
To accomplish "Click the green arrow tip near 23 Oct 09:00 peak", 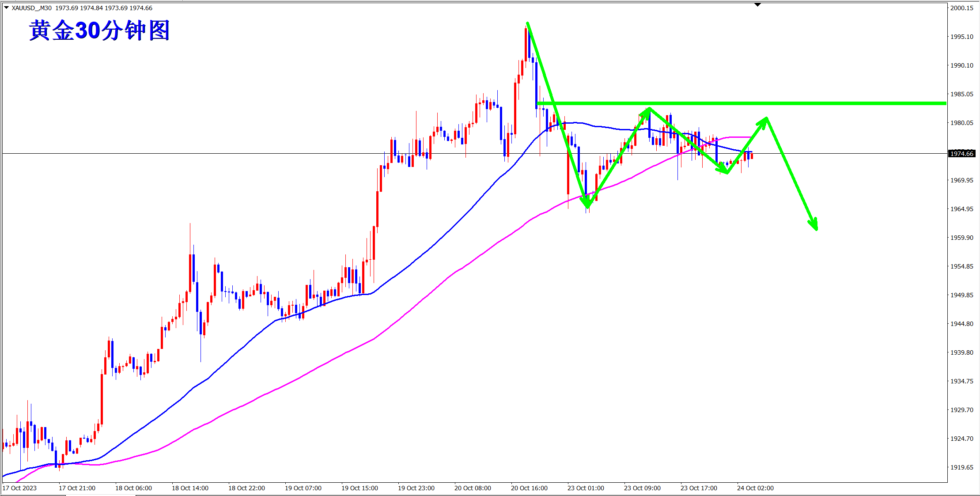I will [647, 110].
